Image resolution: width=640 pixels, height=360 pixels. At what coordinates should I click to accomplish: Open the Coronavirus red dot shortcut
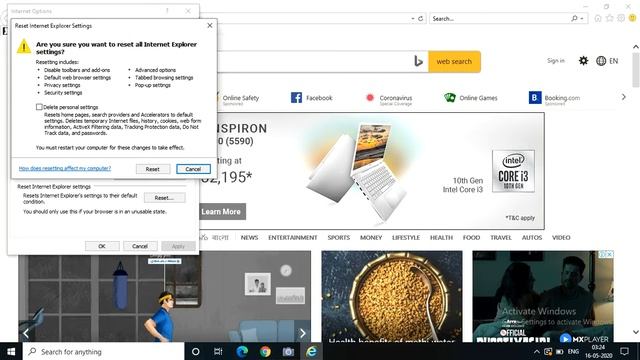[x=370, y=98]
